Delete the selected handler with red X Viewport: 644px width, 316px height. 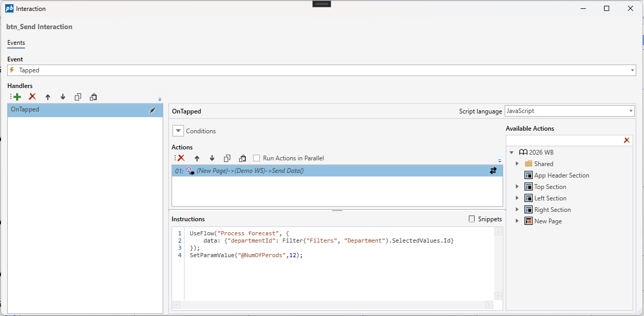point(32,97)
